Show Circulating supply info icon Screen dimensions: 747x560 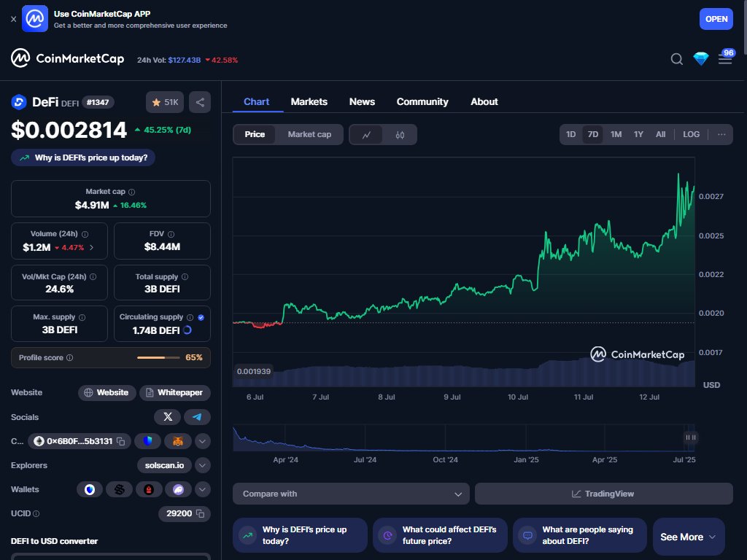click(190, 317)
